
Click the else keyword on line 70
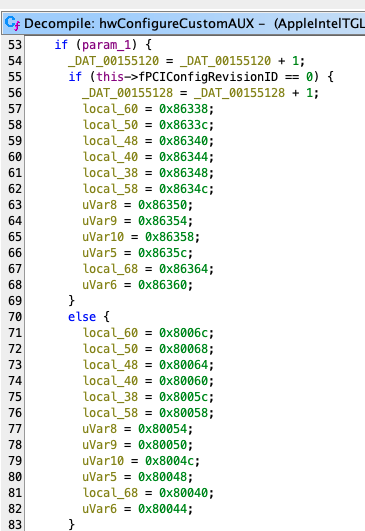[x=82, y=317]
